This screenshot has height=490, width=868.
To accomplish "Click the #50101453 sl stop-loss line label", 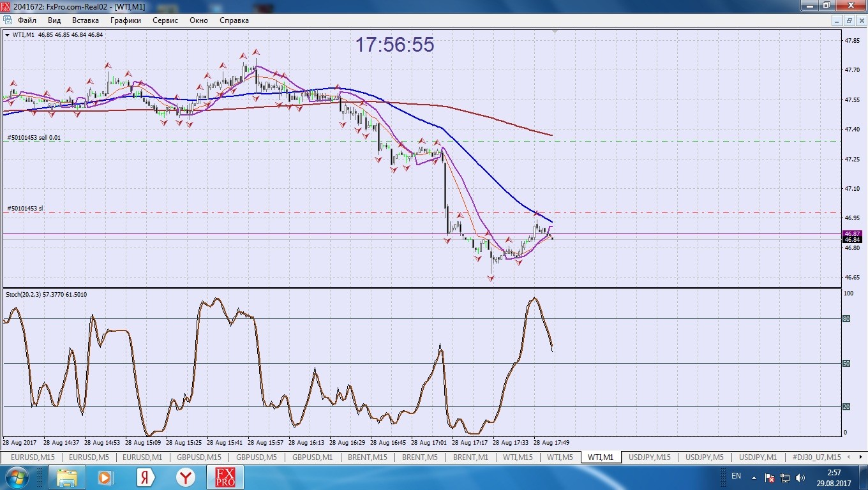I will pos(26,209).
